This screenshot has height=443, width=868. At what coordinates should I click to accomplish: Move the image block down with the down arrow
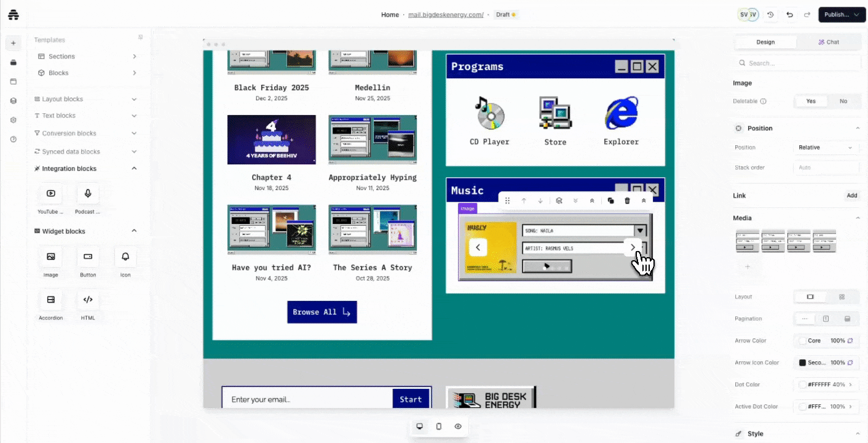click(x=540, y=201)
